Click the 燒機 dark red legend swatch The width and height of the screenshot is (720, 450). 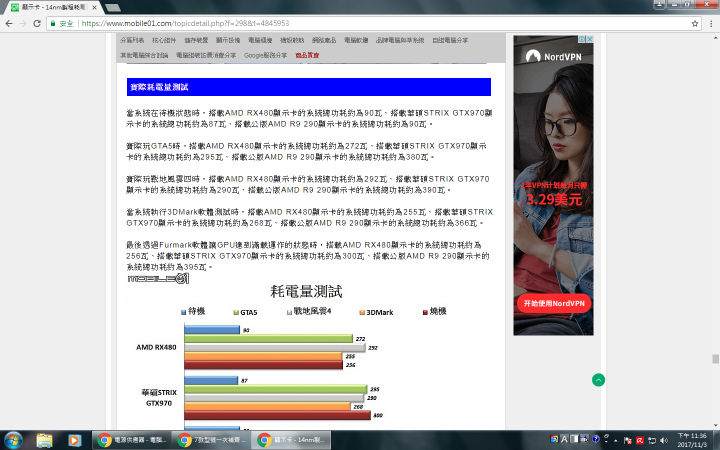425,312
